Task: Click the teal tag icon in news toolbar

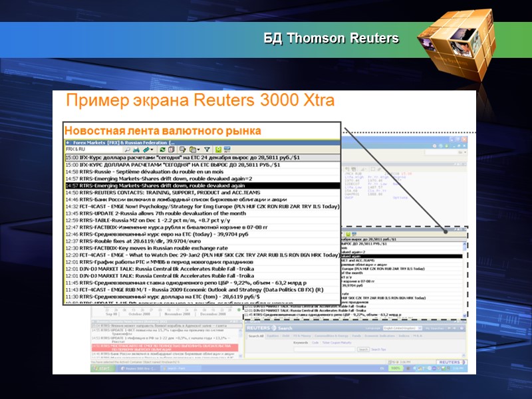Action: [146, 150]
